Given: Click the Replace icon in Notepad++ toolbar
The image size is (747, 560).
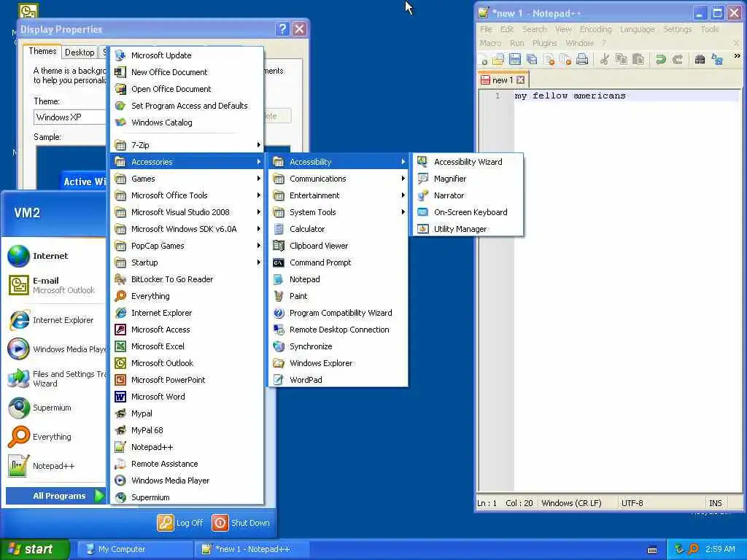Looking at the screenshot, I should click(x=717, y=60).
